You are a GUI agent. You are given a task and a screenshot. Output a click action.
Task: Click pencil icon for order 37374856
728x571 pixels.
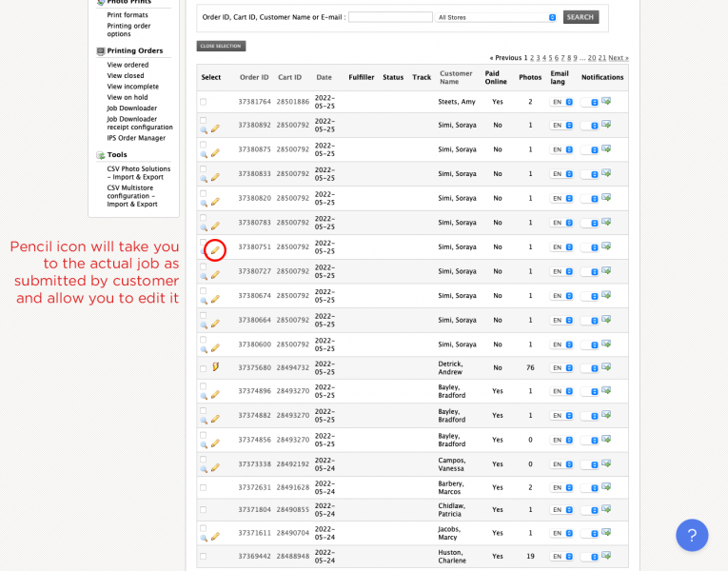coord(215,443)
